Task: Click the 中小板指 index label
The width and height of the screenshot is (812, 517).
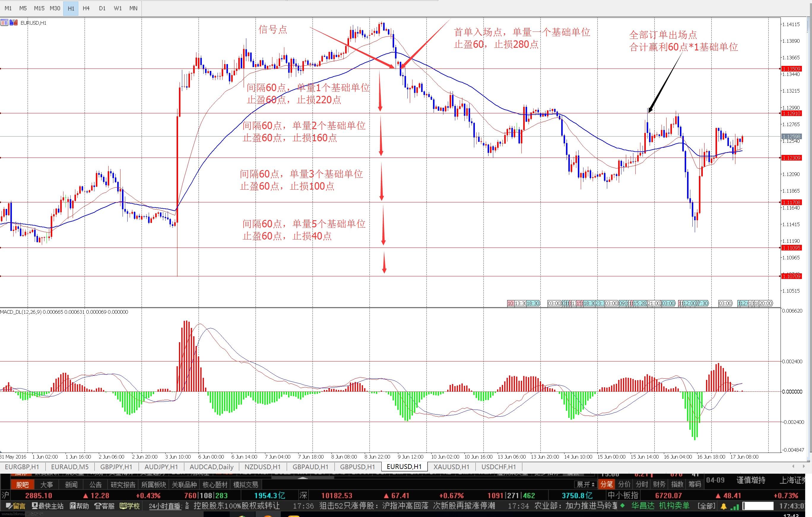Action: [x=623, y=495]
